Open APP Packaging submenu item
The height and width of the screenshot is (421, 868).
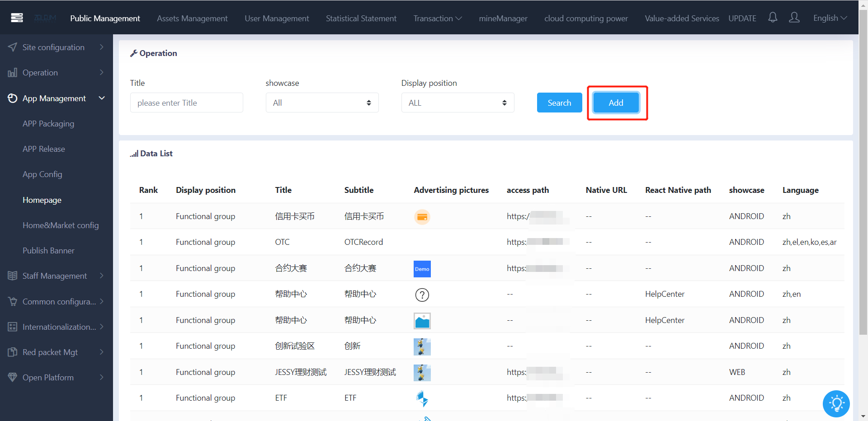[48, 124]
